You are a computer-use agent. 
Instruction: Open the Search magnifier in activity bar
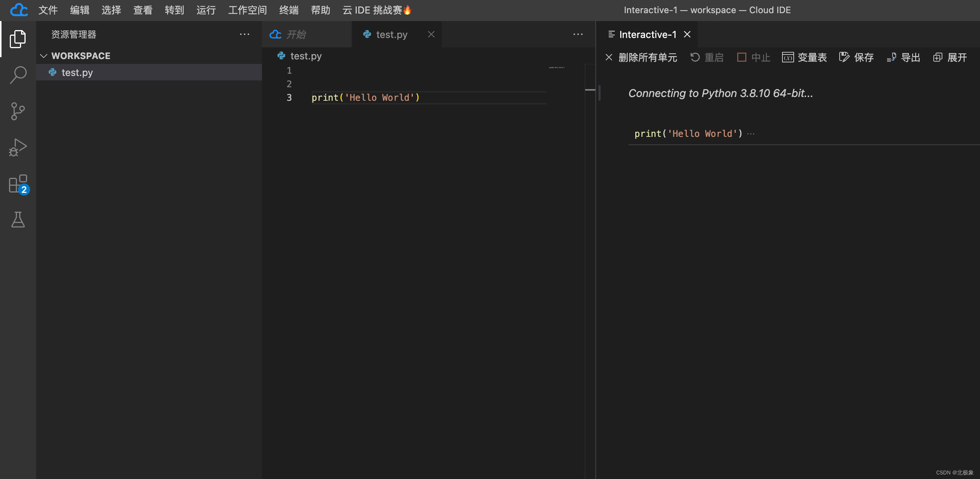click(x=18, y=75)
